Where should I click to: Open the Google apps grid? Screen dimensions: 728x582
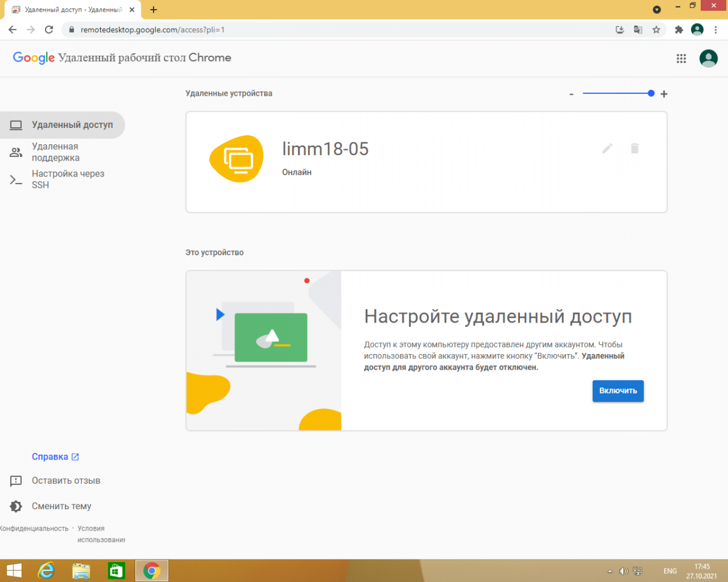(681, 58)
